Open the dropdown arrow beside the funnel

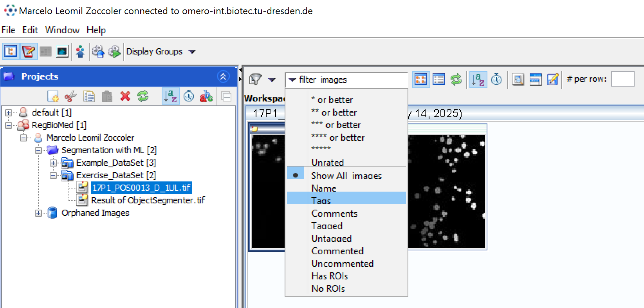coord(272,80)
